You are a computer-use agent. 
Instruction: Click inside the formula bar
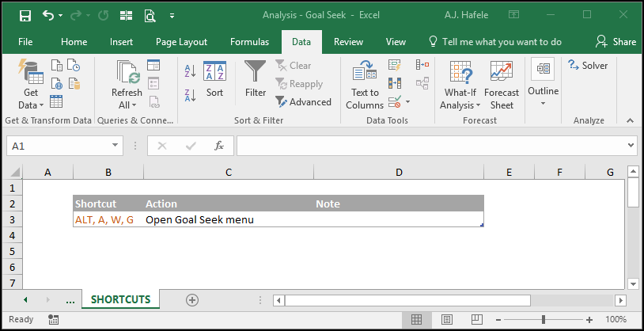431,146
